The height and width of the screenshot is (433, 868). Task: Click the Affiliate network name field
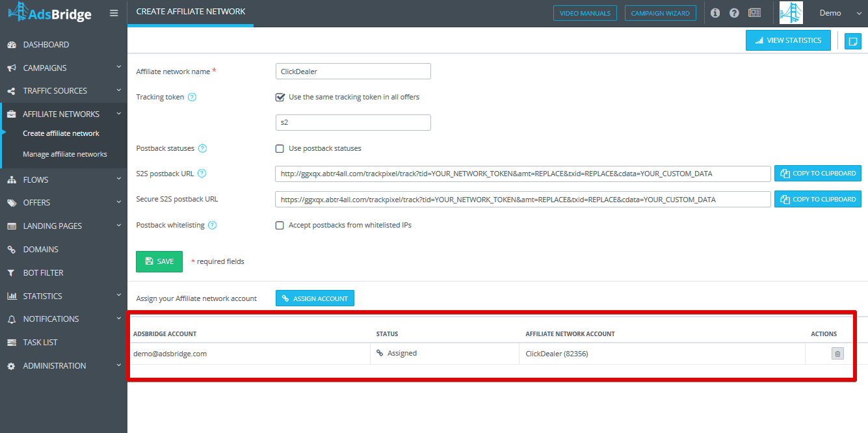[353, 72]
